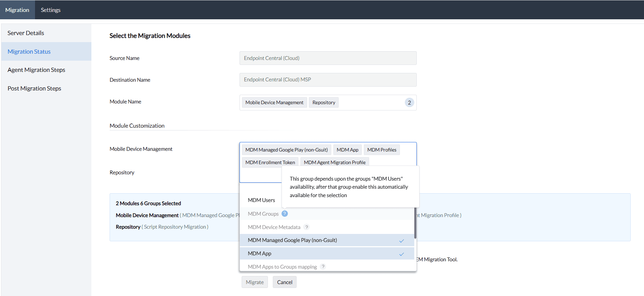
Task: Go to Server Details in sidebar
Action: [x=26, y=33]
